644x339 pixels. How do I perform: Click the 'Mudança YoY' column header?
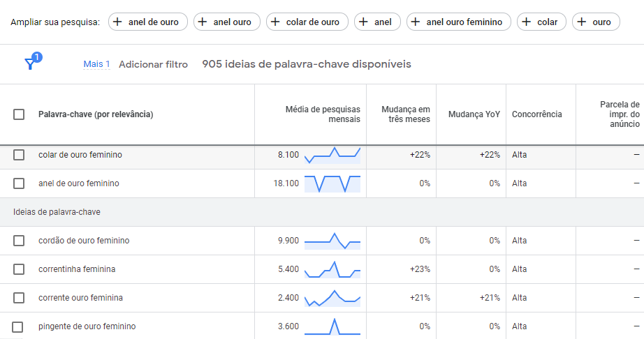pyautogui.click(x=474, y=114)
